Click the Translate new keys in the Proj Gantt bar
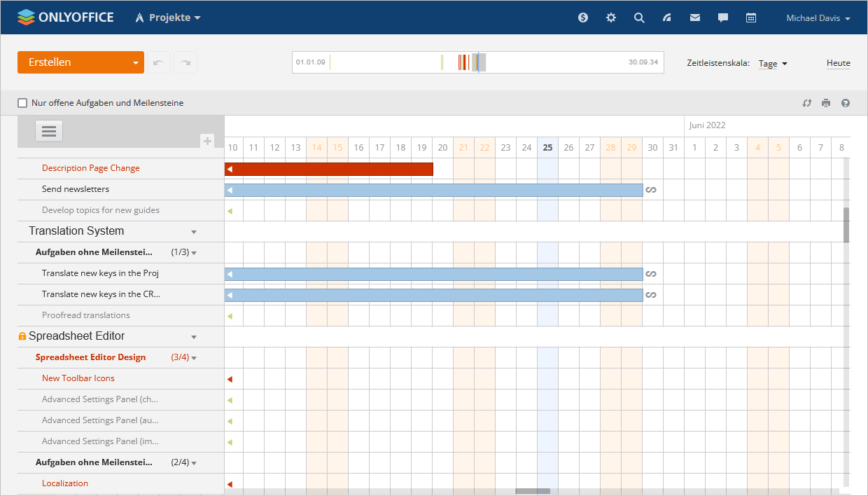Image resolution: width=868 pixels, height=496 pixels. 433,274
